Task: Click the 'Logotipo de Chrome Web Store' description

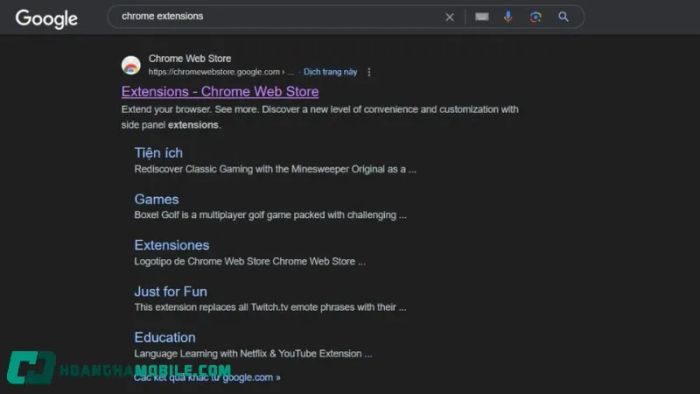Action: pyautogui.click(x=250, y=261)
